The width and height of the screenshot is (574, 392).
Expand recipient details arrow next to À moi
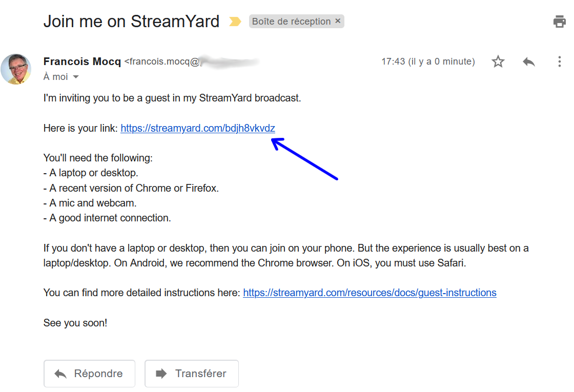[x=76, y=77]
